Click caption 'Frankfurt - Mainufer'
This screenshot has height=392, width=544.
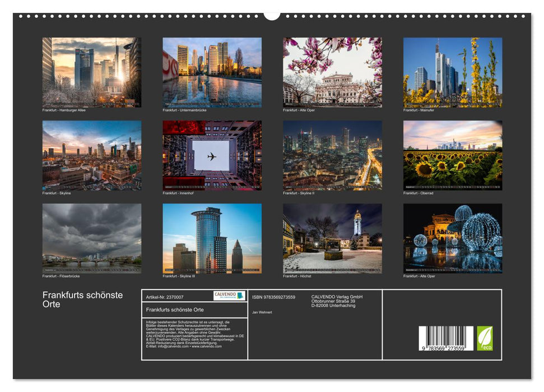pyautogui.click(x=419, y=110)
